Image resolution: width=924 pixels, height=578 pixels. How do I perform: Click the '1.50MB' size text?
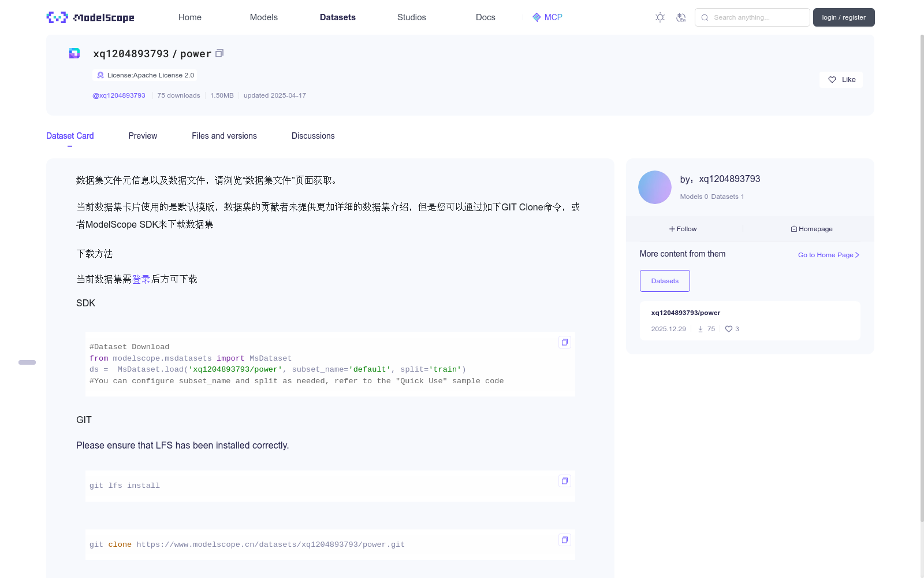(222, 95)
